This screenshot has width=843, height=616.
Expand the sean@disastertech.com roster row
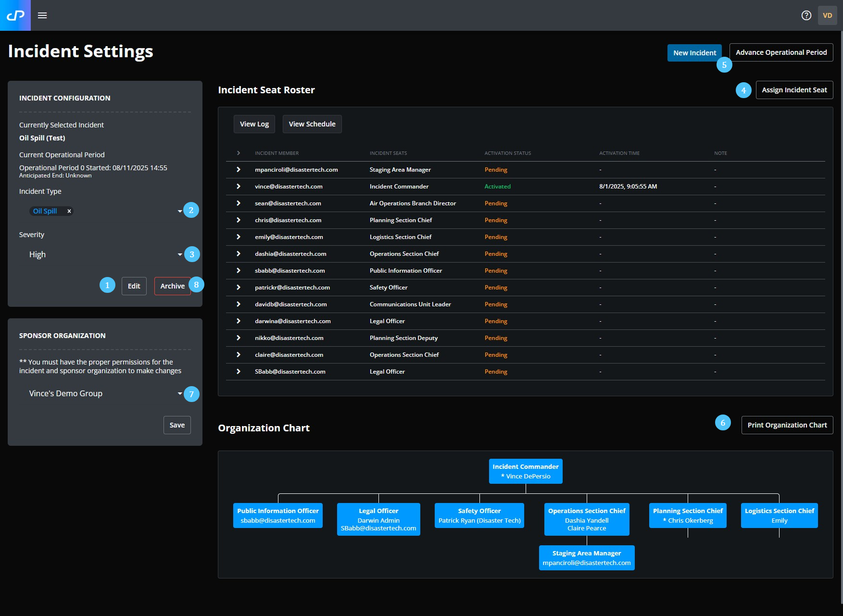click(239, 203)
